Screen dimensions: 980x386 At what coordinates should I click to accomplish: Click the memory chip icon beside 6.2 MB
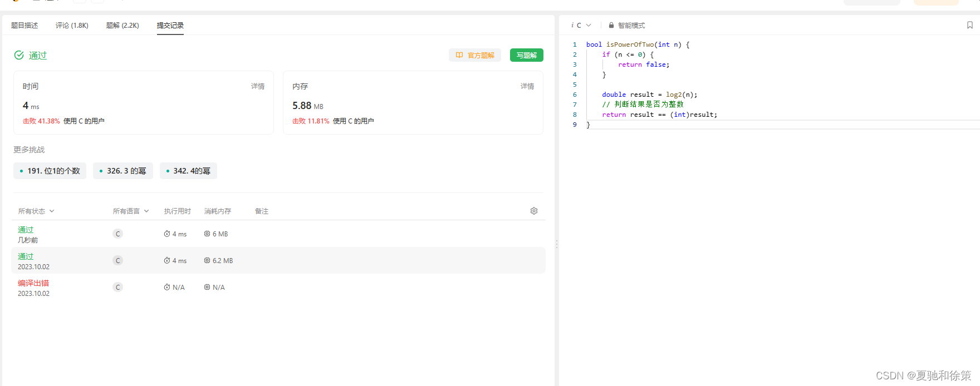[207, 261]
